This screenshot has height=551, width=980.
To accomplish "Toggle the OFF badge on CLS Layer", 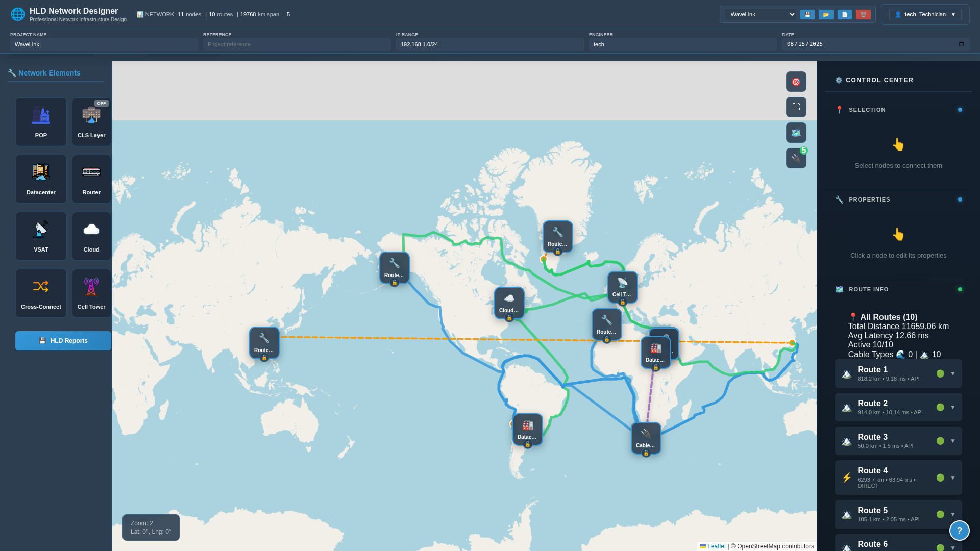I will pyautogui.click(x=102, y=103).
